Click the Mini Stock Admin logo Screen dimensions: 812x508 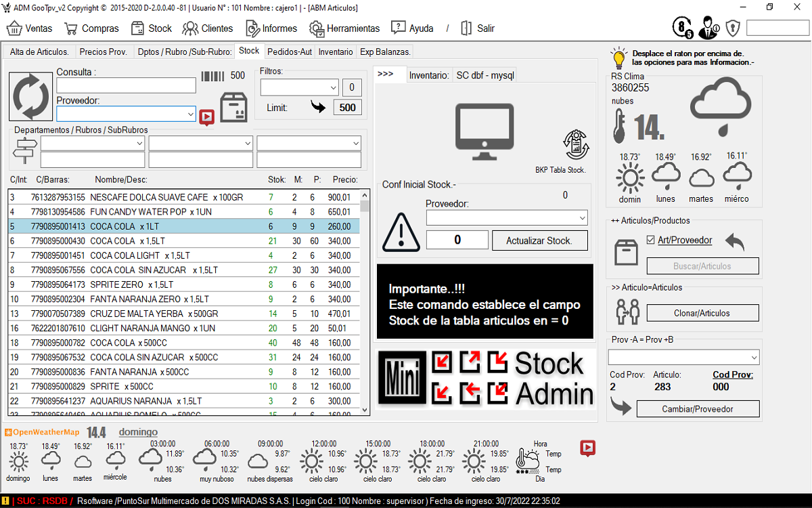486,379
